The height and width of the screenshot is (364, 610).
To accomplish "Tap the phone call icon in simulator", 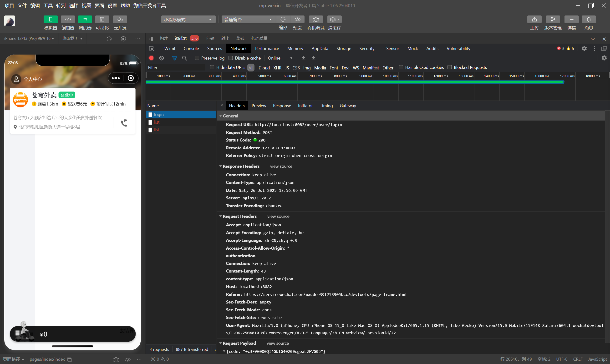I will pos(124,123).
